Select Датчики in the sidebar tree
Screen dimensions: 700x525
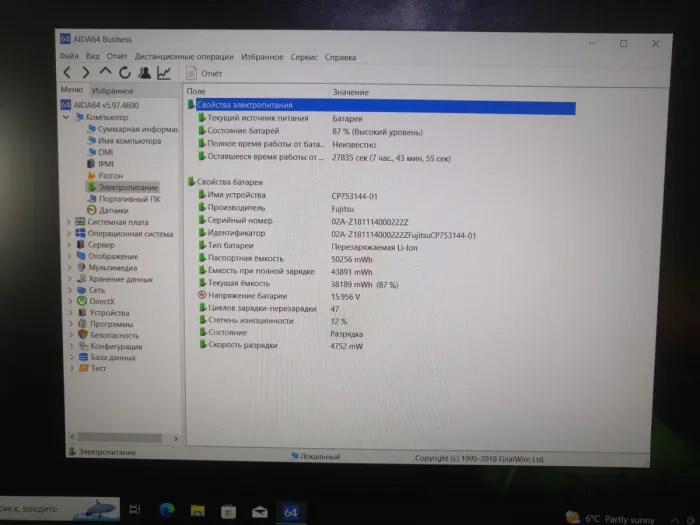click(113, 210)
